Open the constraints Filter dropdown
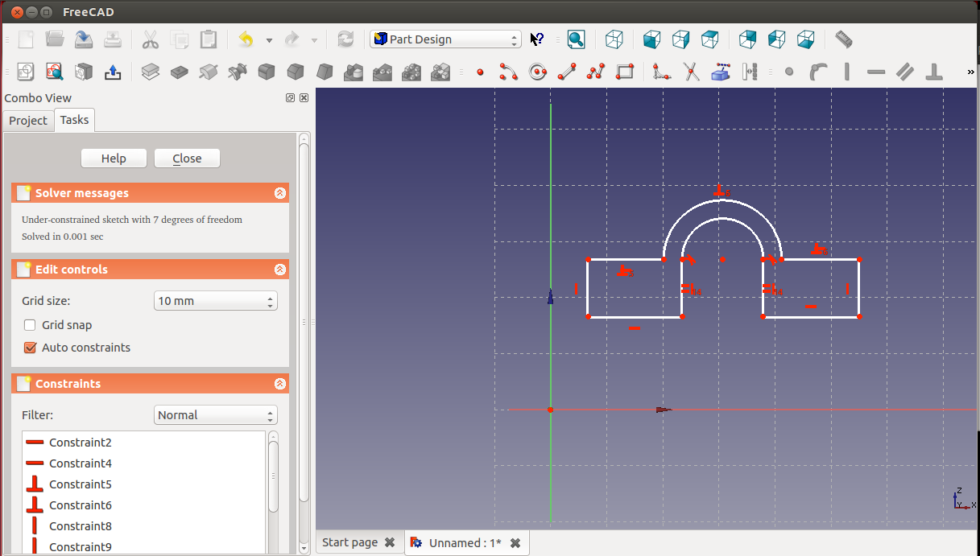The image size is (980, 556). tap(215, 415)
